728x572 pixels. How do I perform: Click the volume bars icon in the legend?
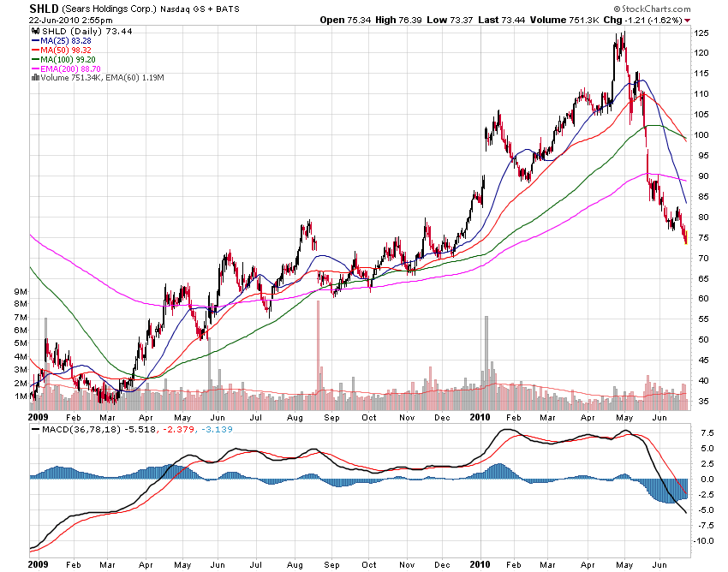coord(35,78)
